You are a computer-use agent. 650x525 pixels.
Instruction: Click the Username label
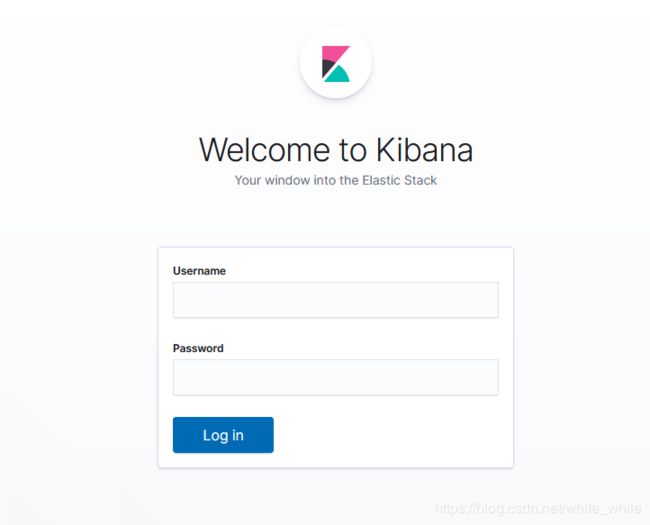(199, 271)
